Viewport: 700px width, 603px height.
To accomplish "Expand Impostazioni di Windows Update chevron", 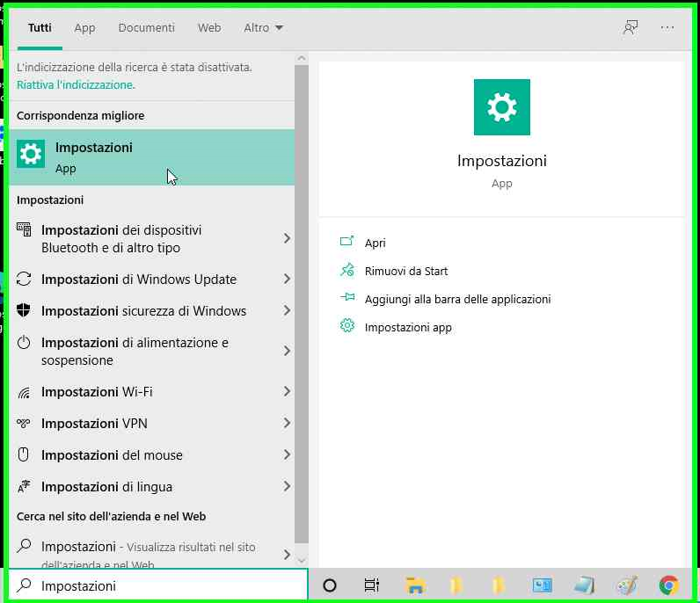I will click(x=287, y=280).
